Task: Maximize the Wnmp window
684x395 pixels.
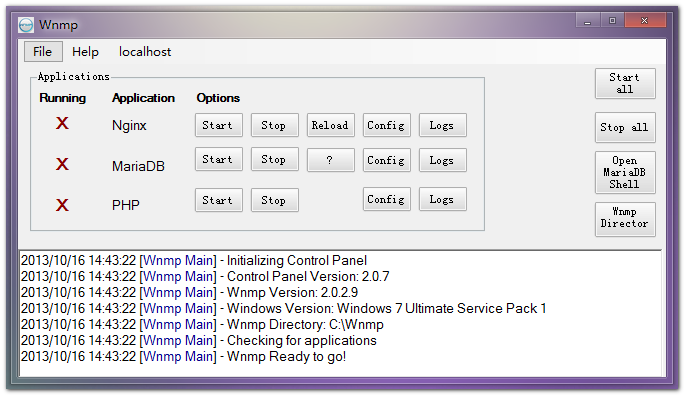Action: [x=612, y=21]
